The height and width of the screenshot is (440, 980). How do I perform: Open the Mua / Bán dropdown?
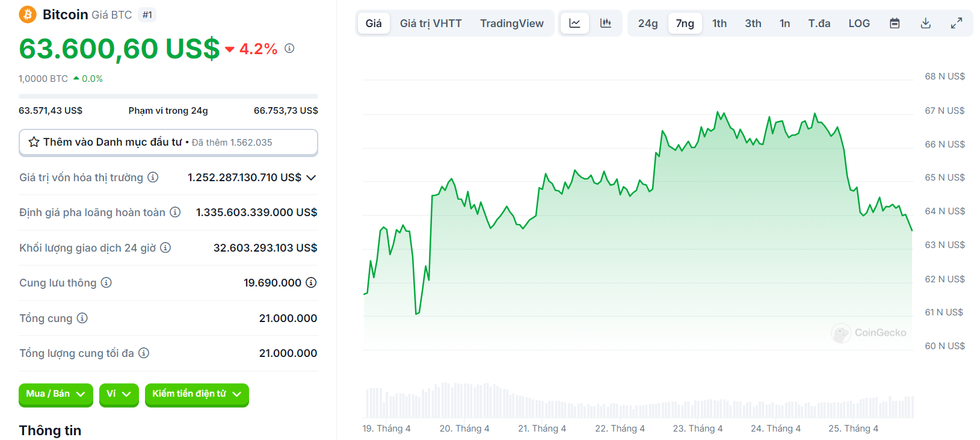click(56, 394)
